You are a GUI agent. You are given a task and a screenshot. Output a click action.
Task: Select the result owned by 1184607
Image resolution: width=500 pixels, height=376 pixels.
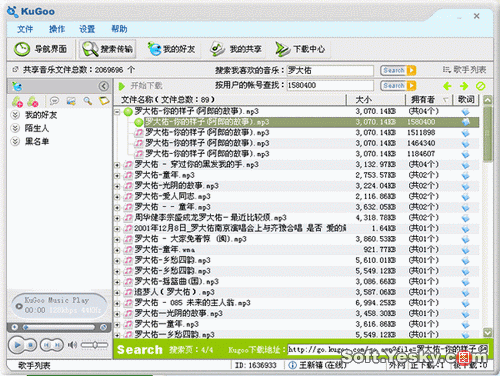[297, 154]
